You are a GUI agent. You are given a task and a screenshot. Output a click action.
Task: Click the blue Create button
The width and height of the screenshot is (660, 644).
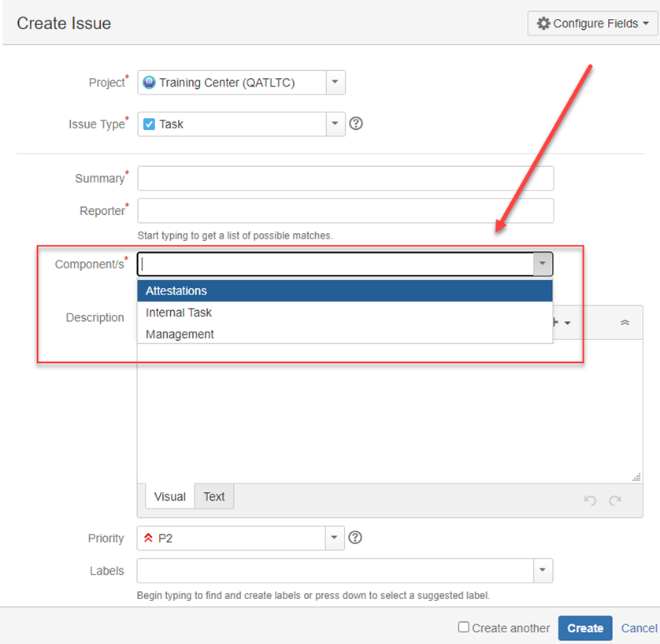(585, 628)
